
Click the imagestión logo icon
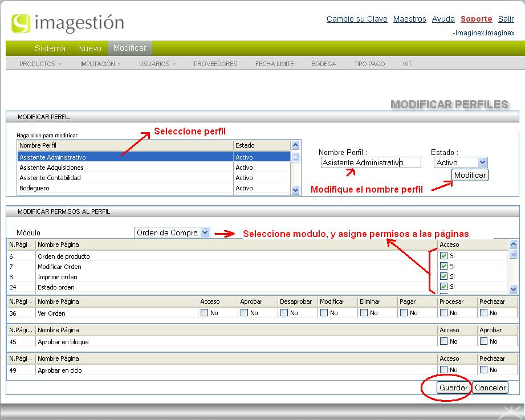(21, 23)
